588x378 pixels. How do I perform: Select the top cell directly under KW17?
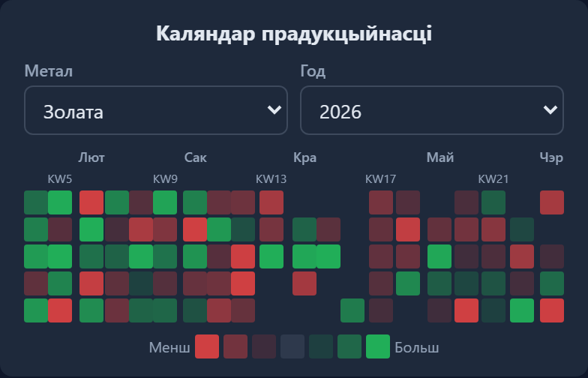click(x=381, y=202)
